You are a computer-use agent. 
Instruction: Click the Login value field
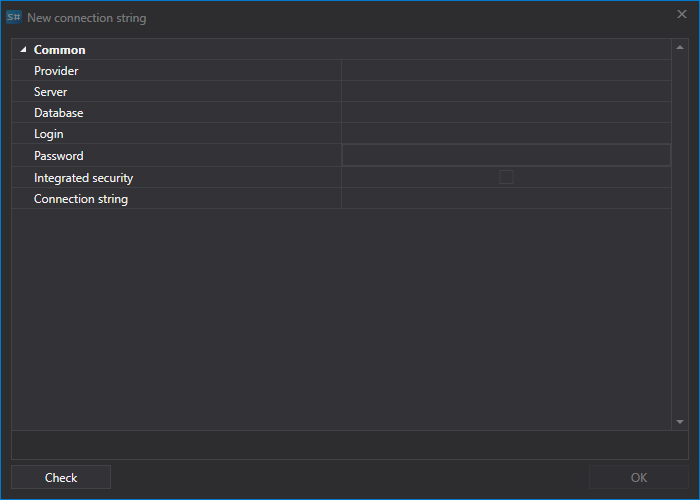[506, 133]
